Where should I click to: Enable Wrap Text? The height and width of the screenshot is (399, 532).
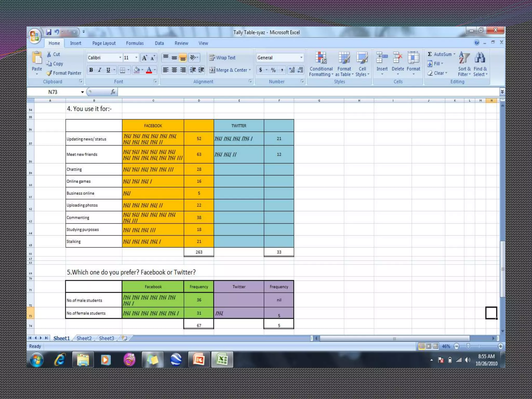pos(223,58)
